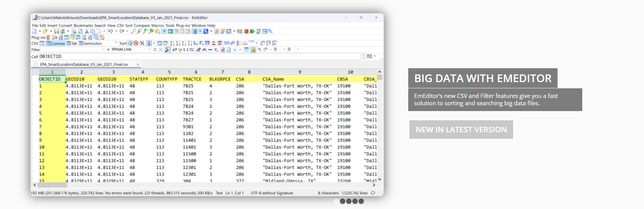
Task: Expand the CSV toolbar overflow chevron
Action: [x=116, y=42]
